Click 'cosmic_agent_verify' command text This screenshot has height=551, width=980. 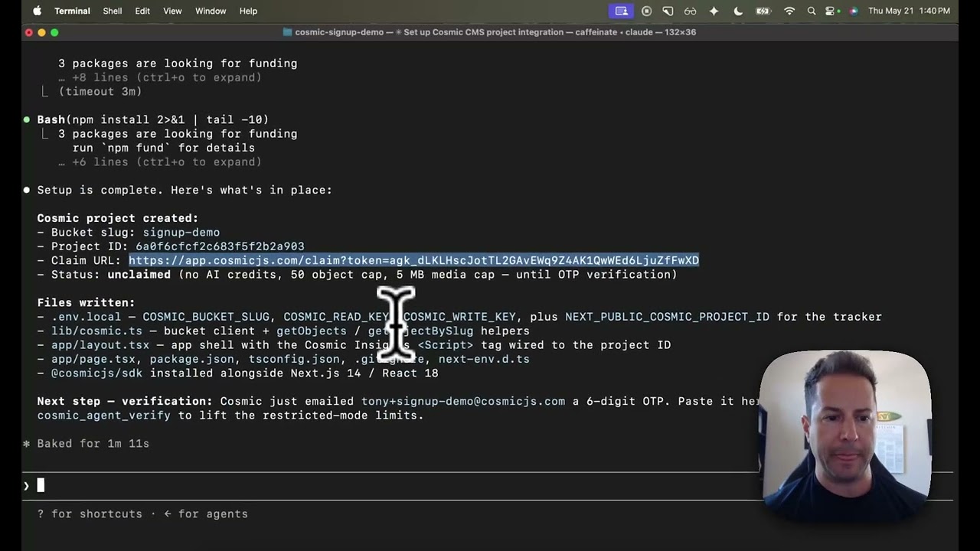(x=103, y=416)
